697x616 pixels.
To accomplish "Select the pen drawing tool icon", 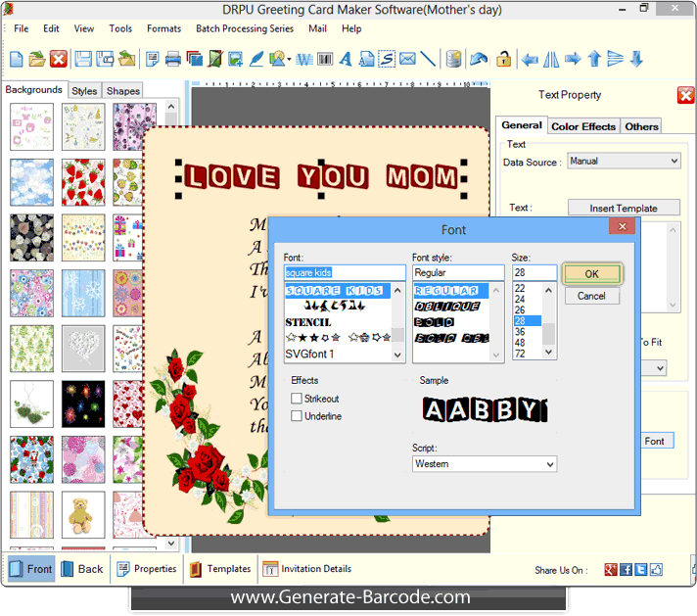I will (256, 59).
